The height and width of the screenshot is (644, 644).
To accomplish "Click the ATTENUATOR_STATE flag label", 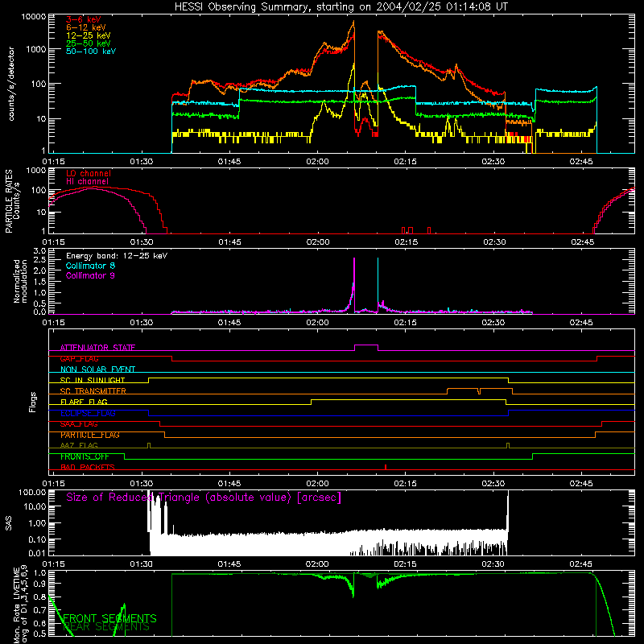I will coord(97,348).
